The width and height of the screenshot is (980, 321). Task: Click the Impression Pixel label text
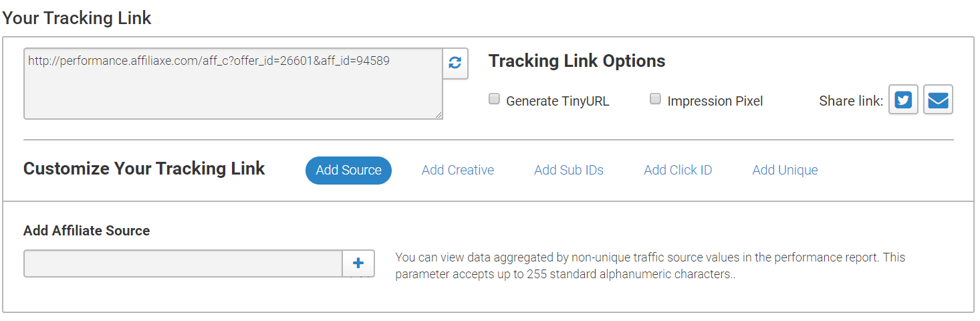(715, 101)
